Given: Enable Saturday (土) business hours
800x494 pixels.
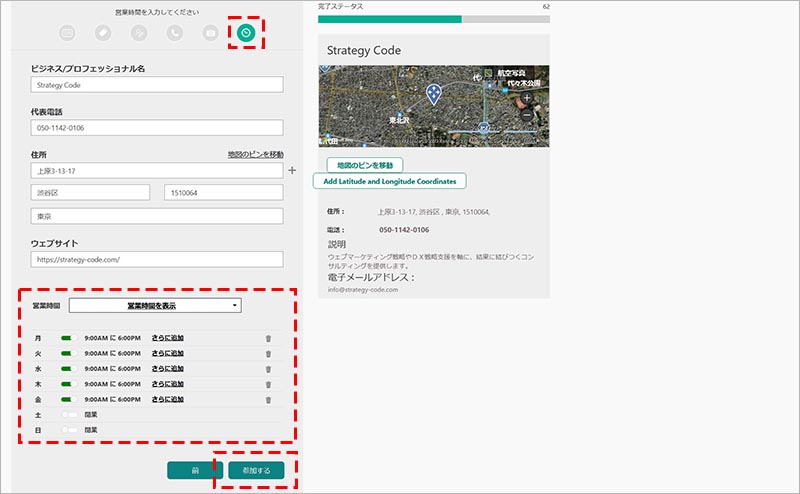Looking at the screenshot, I should click(69, 414).
